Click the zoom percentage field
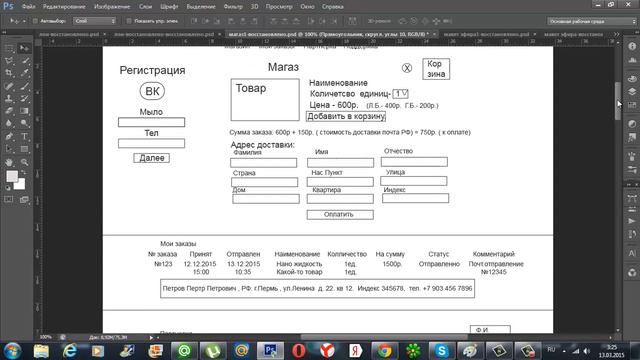Viewport: 640px width, 360px height. [x=46, y=337]
